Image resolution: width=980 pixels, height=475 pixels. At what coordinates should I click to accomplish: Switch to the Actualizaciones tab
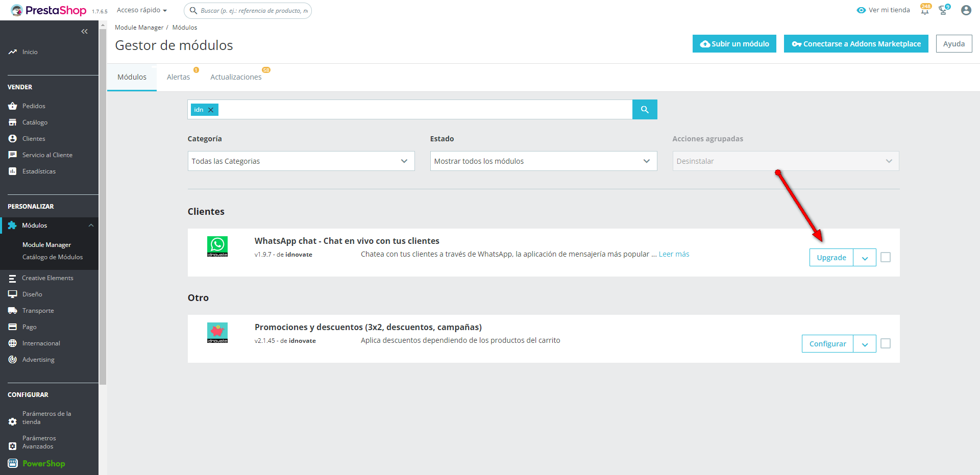coord(236,77)
